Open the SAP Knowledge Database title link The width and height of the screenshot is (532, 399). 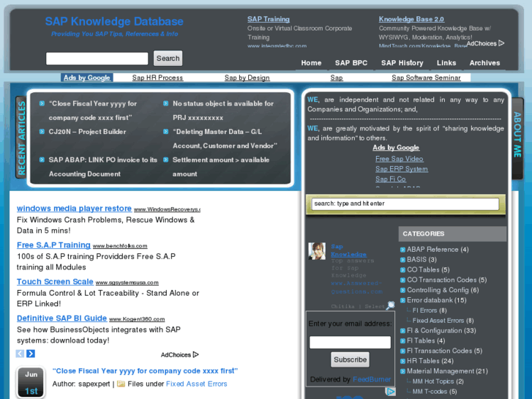point(114,21)
